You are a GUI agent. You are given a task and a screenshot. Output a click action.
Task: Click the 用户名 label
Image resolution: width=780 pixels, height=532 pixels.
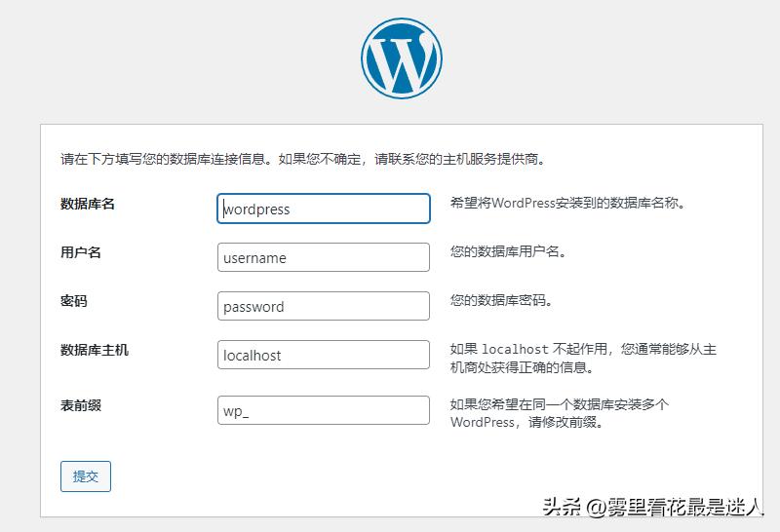[81, 252]
